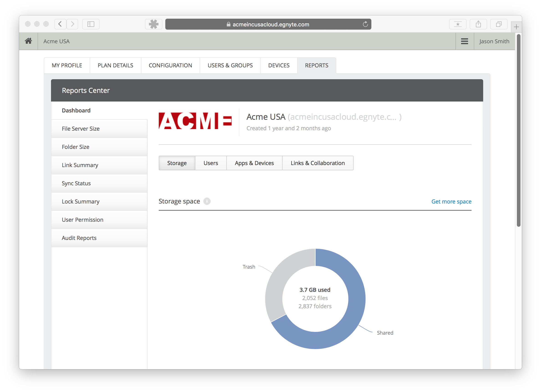Open the PLAN DETAILS tab

[x=115, y=65]
